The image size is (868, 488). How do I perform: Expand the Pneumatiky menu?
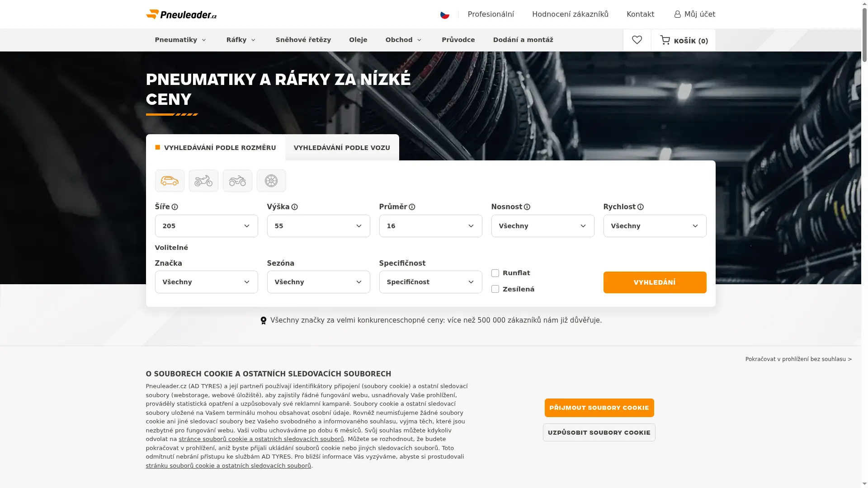coord(180,40)
